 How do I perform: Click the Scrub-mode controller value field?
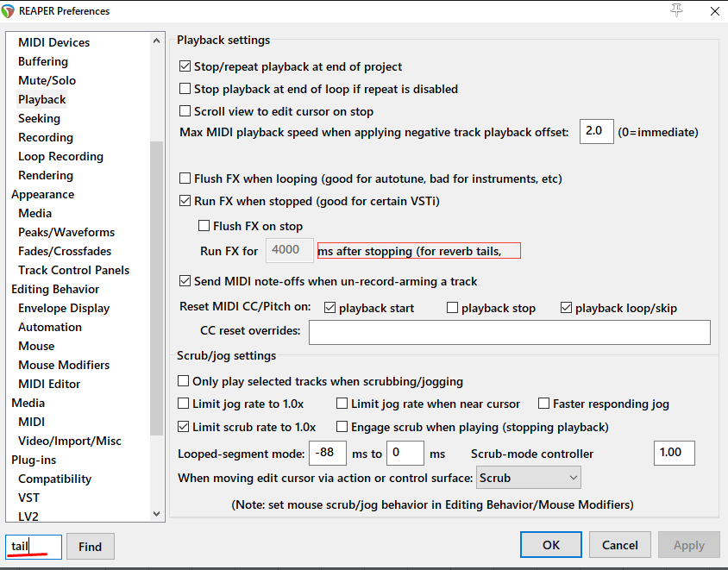tap(675, 453)
